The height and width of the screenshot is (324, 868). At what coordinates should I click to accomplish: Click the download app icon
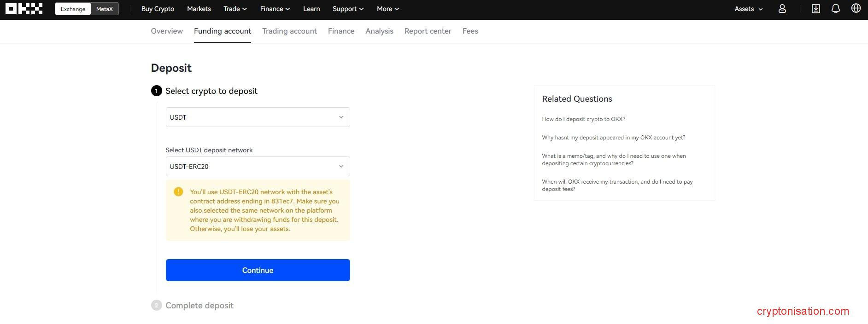pyautogui.click(x=815, y=9)
